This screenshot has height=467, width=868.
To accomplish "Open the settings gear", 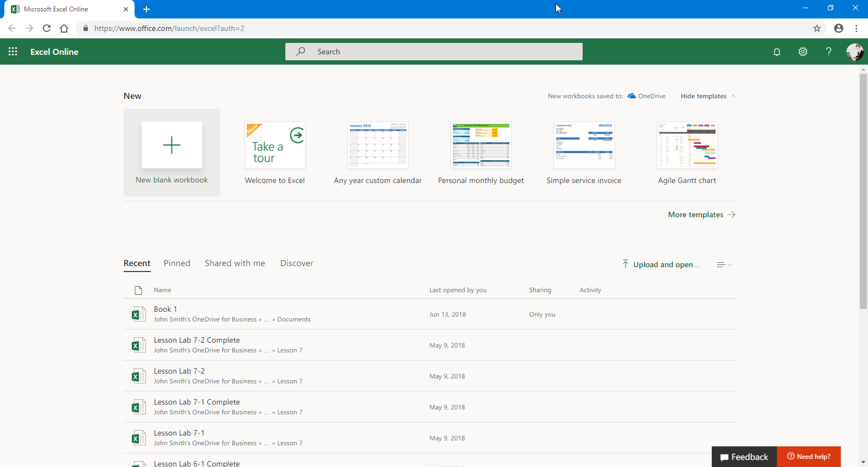I will click(x=803, y=52).
